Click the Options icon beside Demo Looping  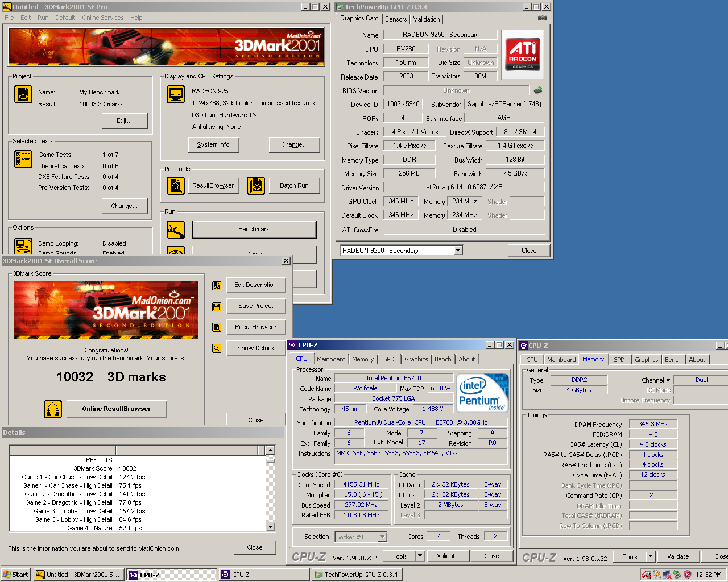[x=23, y=246]
